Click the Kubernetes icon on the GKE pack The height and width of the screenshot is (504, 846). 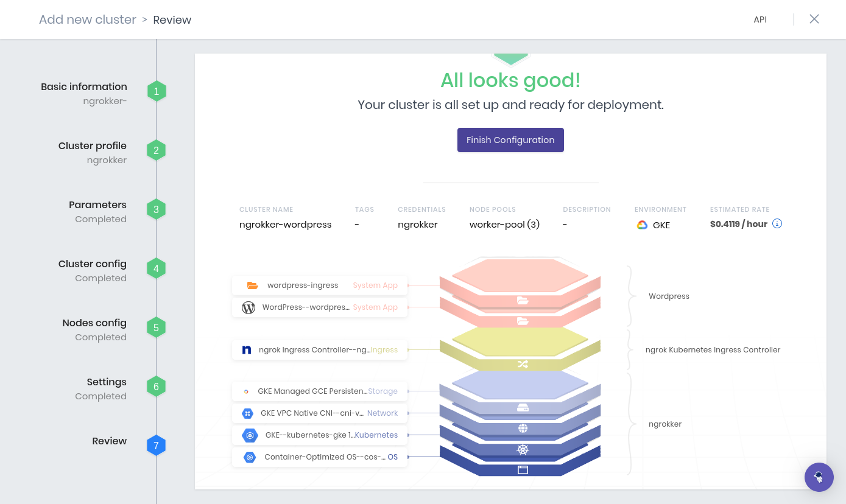(249, 435)
